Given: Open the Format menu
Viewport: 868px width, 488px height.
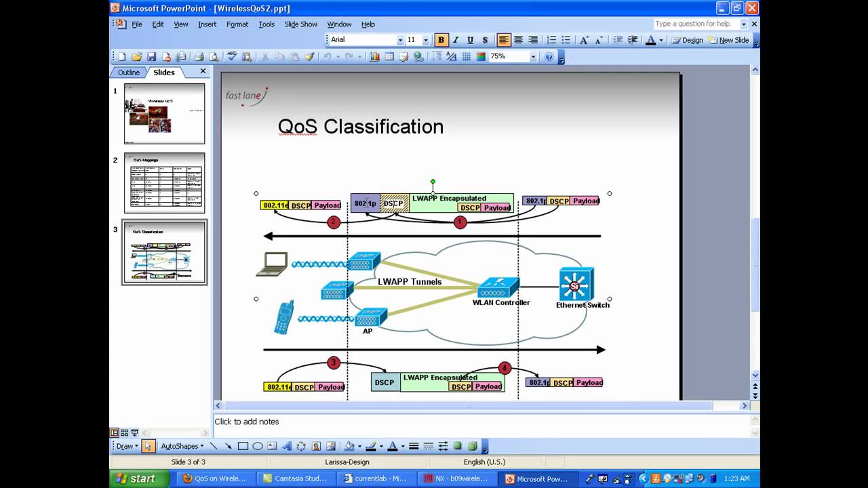Looking at the screenshot, I should (237, 24).
